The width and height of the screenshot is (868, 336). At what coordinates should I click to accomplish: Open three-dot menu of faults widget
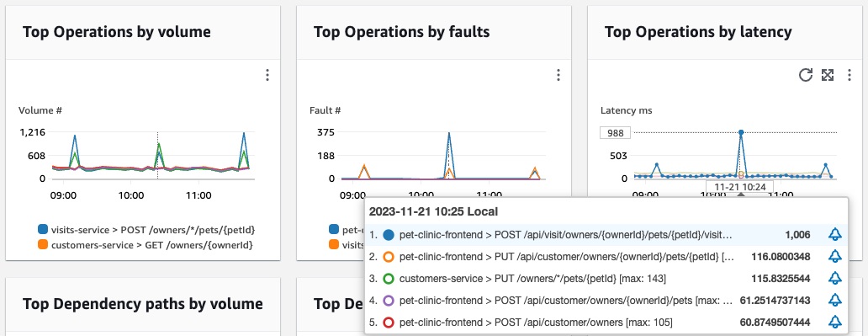[558, 75]
